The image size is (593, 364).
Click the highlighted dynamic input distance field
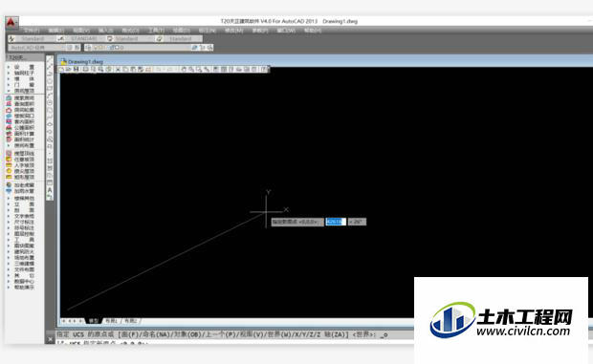pyautogui.click(x=336, y=222)
